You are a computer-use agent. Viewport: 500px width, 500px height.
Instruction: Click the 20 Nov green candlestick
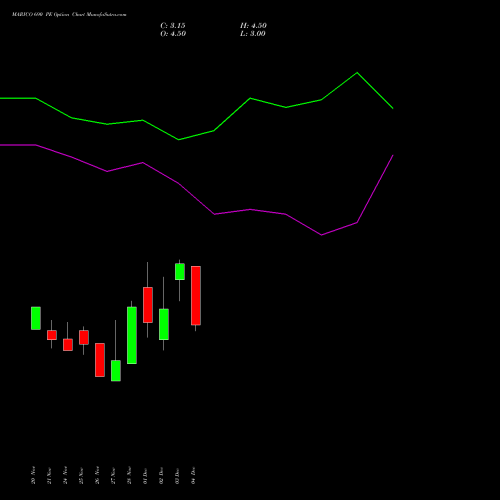pos(36,318)
